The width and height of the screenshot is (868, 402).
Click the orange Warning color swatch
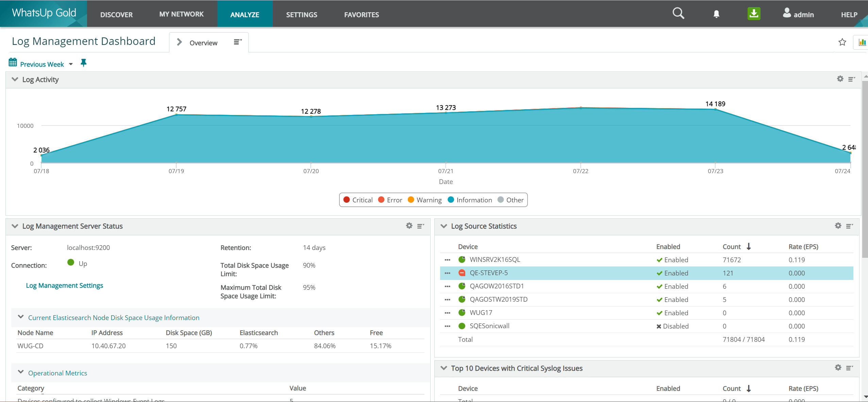(x=411, y=200)
